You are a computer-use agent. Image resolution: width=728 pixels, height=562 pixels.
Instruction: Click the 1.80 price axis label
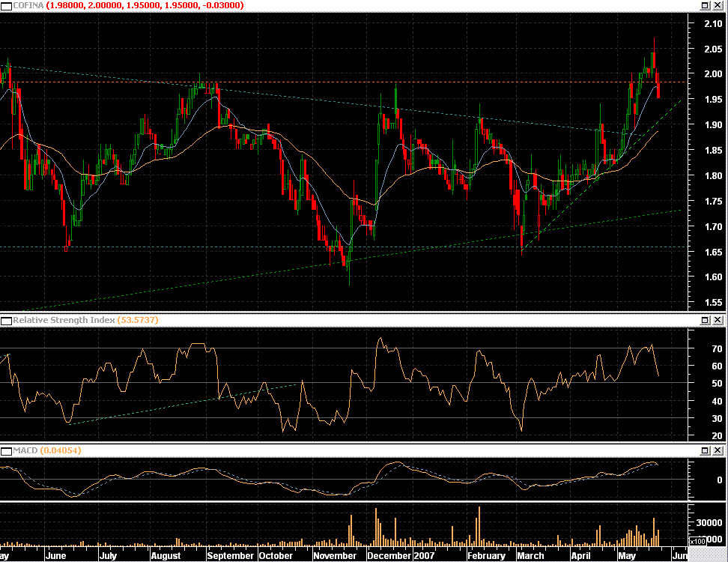pyautogui.click(x=713, y=176)
